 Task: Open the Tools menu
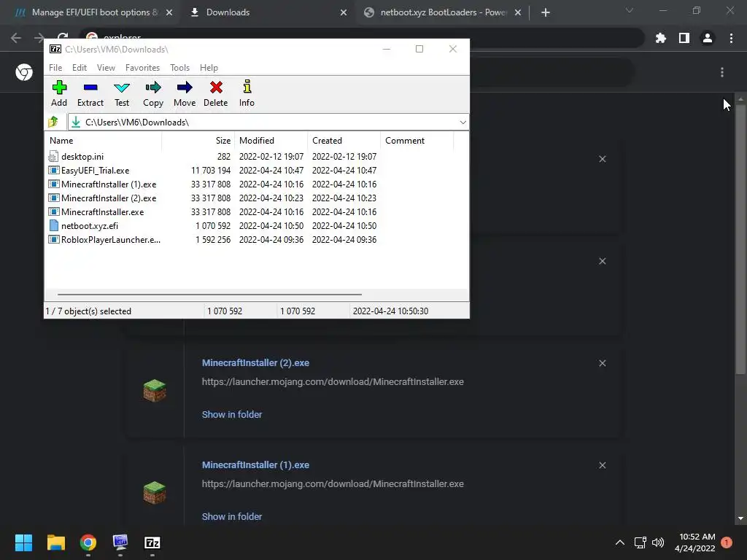point(179,68)
